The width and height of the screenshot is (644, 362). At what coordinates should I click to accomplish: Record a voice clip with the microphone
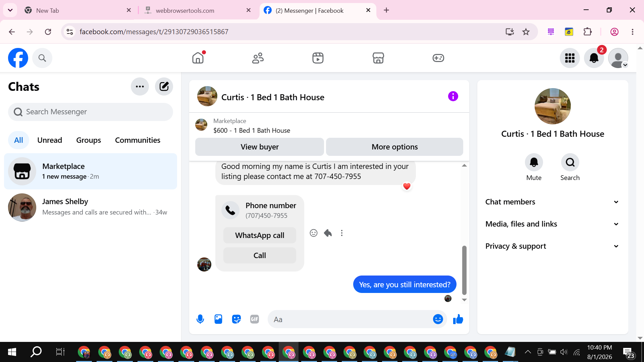point(200,319)
